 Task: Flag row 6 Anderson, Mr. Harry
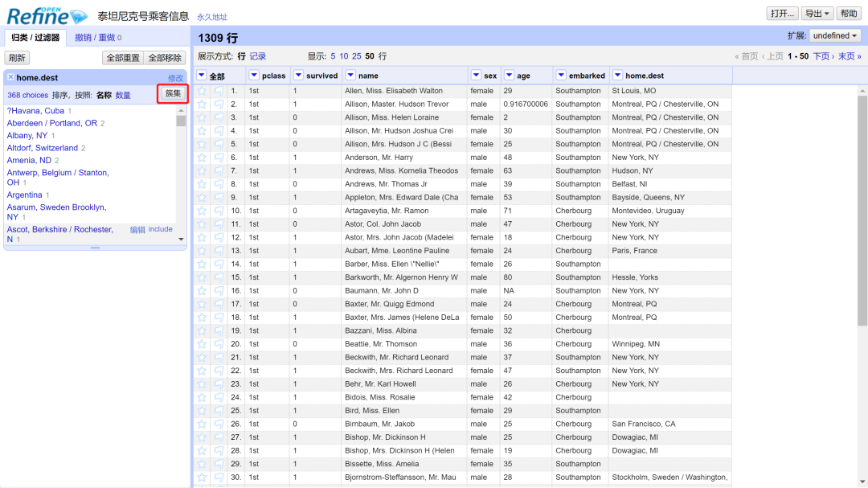219,158
